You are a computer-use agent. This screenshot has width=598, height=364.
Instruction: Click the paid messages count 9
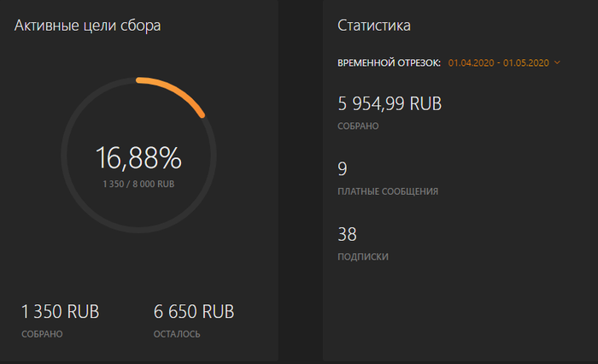click(343, 168)
